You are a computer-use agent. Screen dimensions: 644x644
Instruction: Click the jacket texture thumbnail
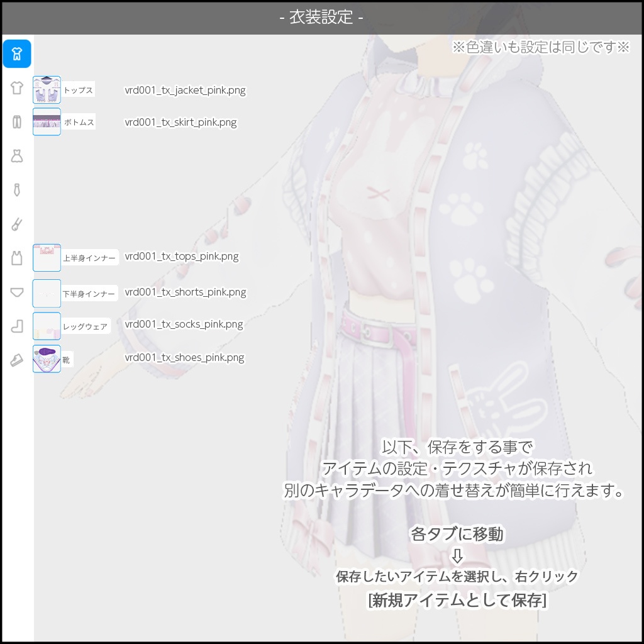pos(47,89)
